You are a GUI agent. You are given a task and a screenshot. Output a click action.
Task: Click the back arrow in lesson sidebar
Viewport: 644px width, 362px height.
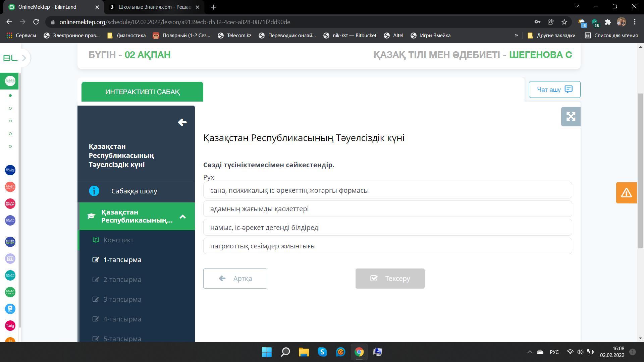coord(182,122)
